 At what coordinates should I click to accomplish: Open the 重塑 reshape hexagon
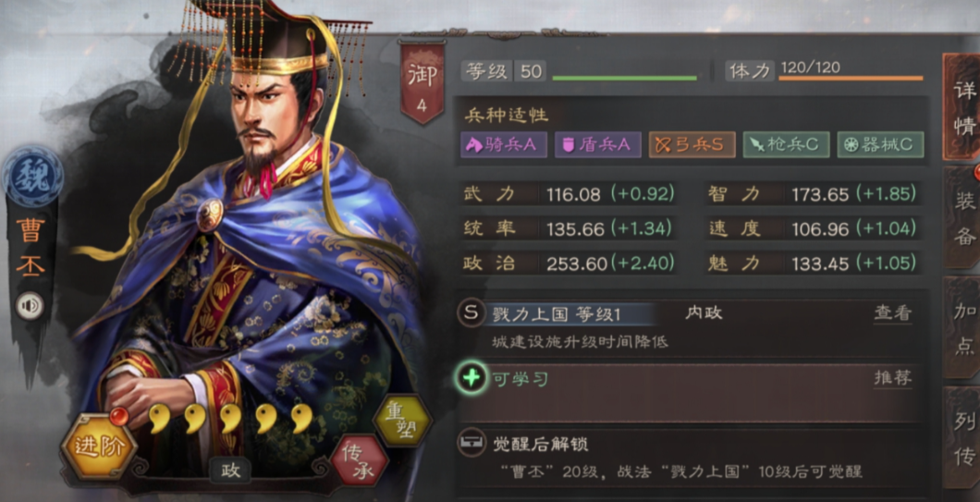(402, 421)
